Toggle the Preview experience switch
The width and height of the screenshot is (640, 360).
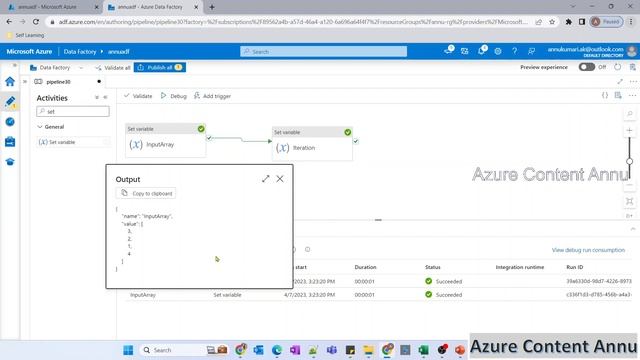[587, 67]
